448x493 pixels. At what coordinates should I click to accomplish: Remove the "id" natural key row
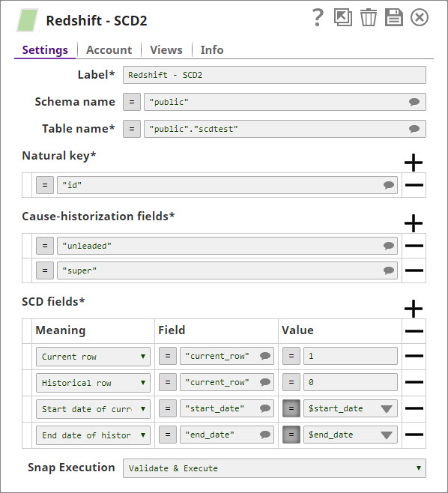414,185
